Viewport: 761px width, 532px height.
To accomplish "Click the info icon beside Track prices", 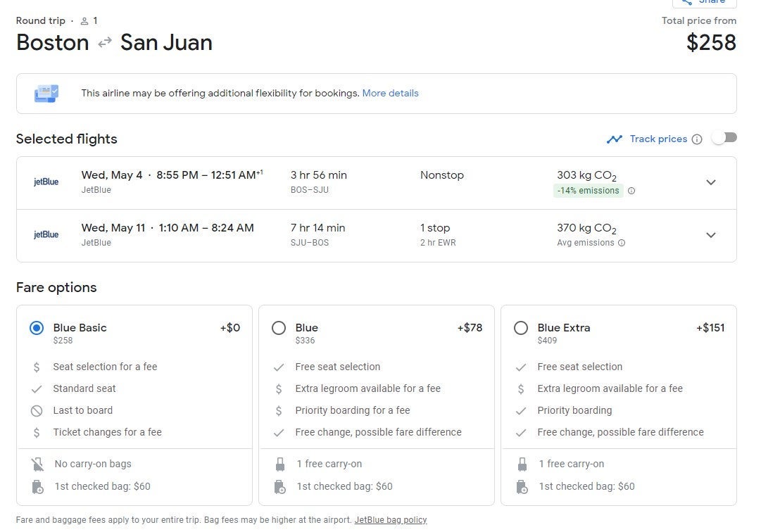I will click(x=696, y=139).
